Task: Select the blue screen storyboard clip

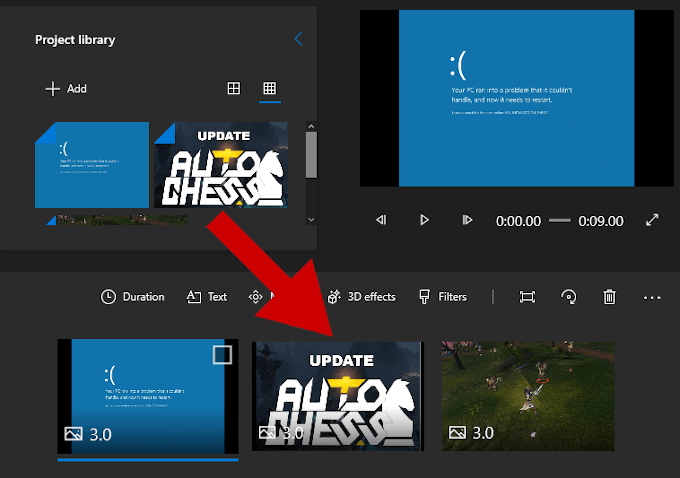Action: (x=148, y=396)
